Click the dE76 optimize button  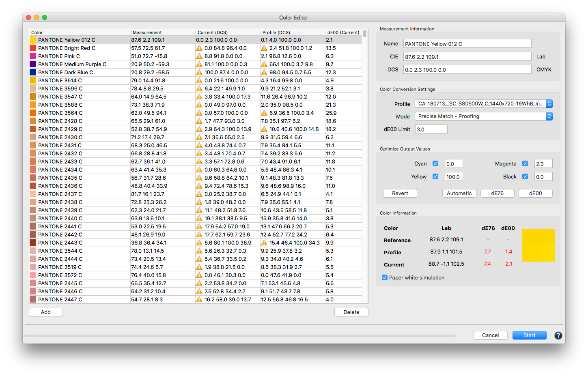pyautogui.click(x=498, y=193)
